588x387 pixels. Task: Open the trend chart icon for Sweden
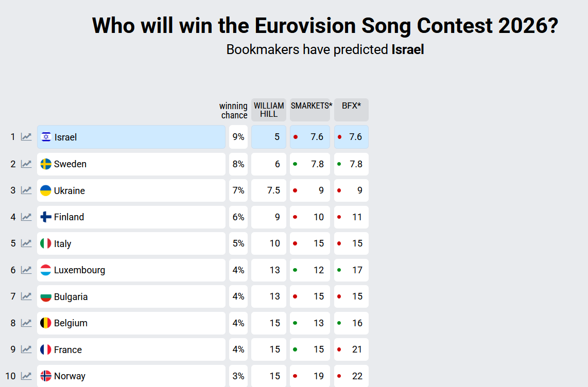pos(26,164)
